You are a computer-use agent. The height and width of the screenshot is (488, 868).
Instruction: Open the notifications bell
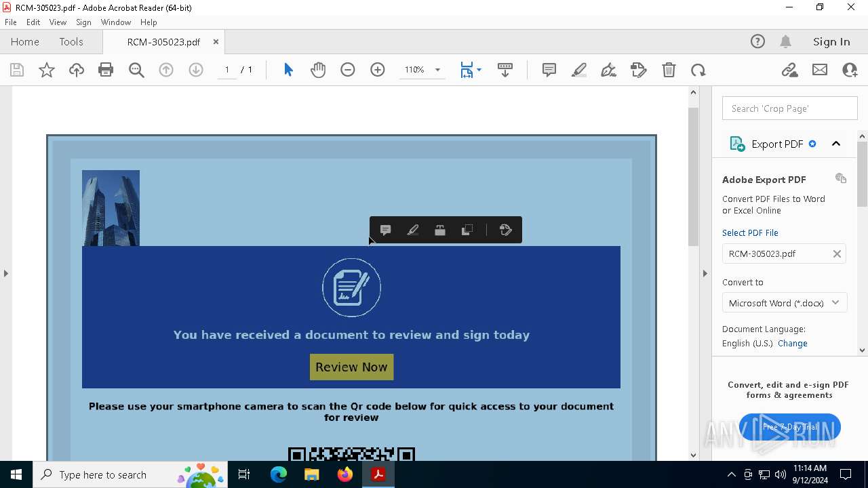[786, 41]
